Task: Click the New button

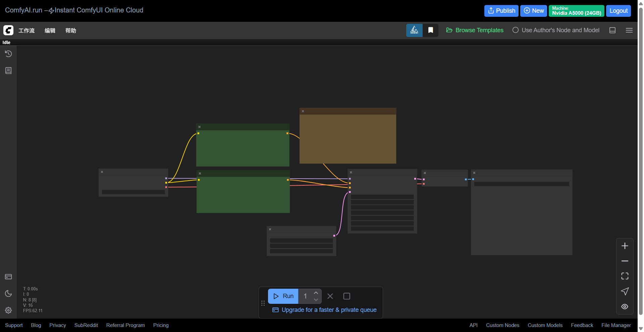Action: 534,11
